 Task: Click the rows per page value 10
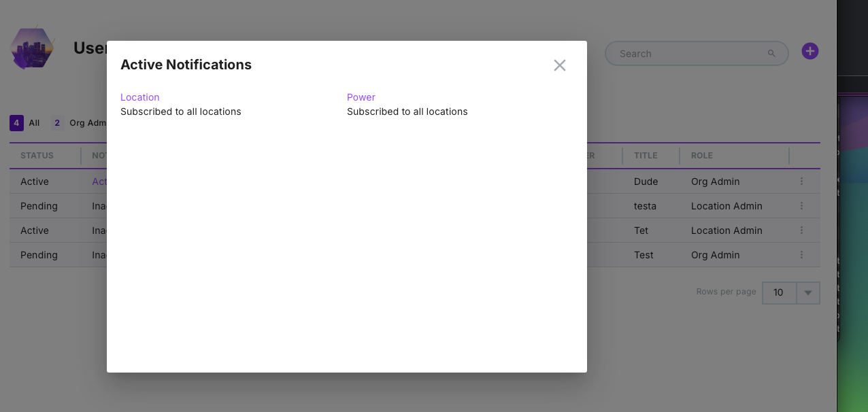pyautogui.click(x=778, y=293)
